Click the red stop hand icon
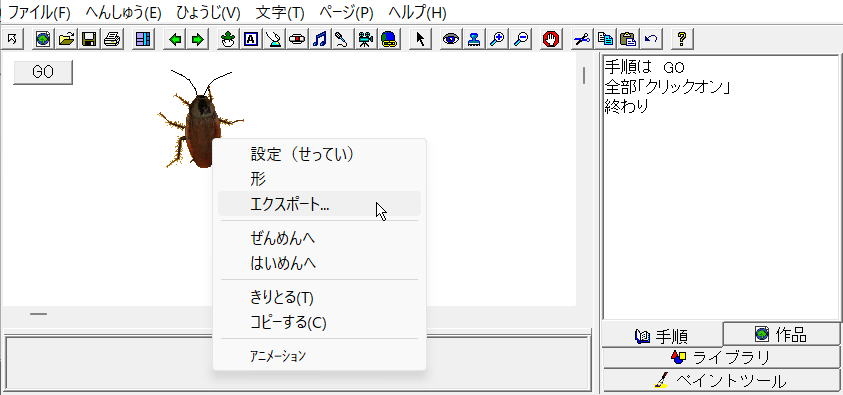Viewport: 843px width, 395px height. click(551, 39)
